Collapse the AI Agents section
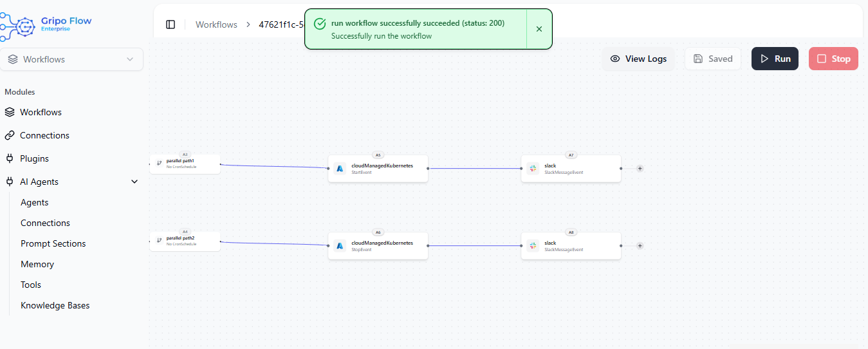868x349 pixels. point(134,182)
